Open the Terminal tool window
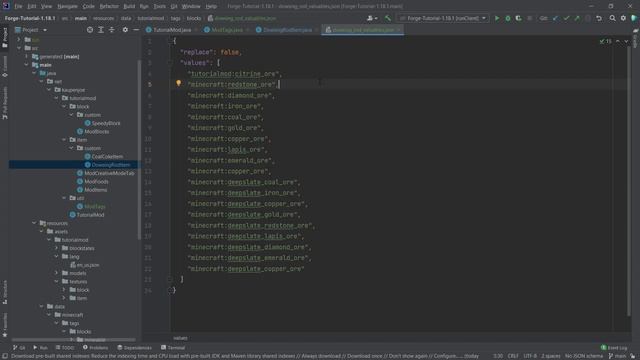 [173, 348]
